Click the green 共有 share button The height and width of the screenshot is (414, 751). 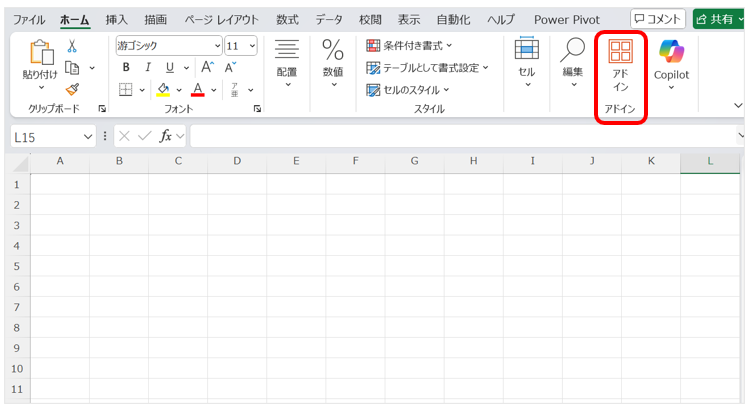click(x=718, y=19)
